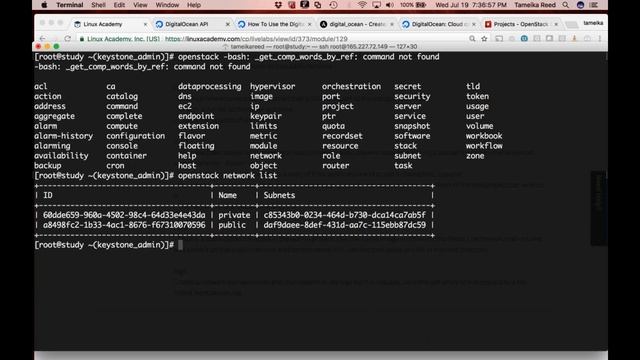Open the Shell menu

coord(98,5)
